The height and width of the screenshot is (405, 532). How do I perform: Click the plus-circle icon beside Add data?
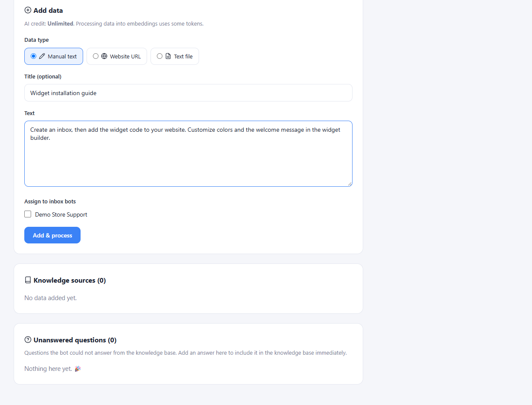point(28,10)
